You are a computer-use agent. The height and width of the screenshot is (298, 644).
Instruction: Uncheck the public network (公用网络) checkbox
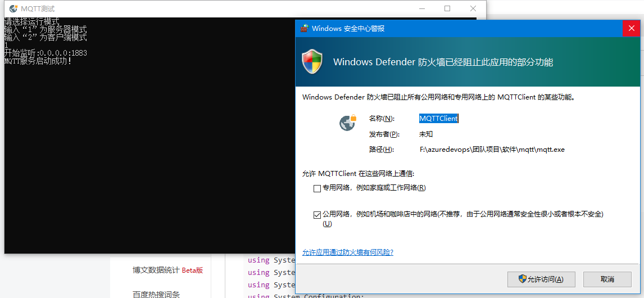pos(316,215)
